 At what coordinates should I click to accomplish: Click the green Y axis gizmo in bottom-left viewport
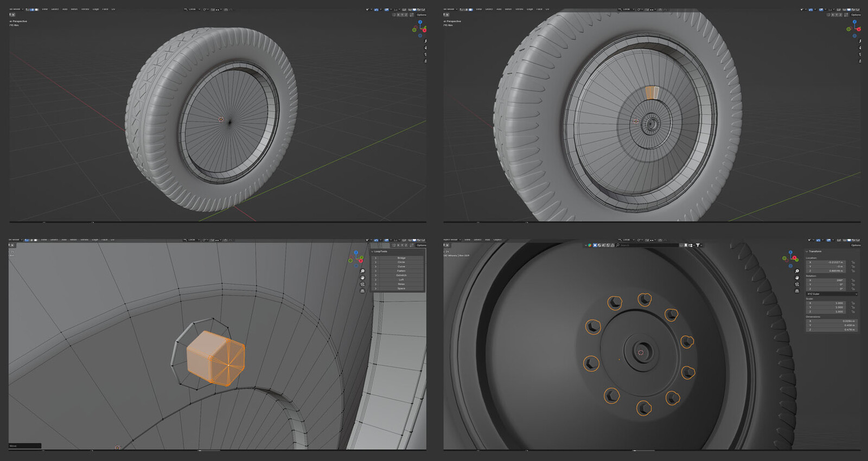362,258
